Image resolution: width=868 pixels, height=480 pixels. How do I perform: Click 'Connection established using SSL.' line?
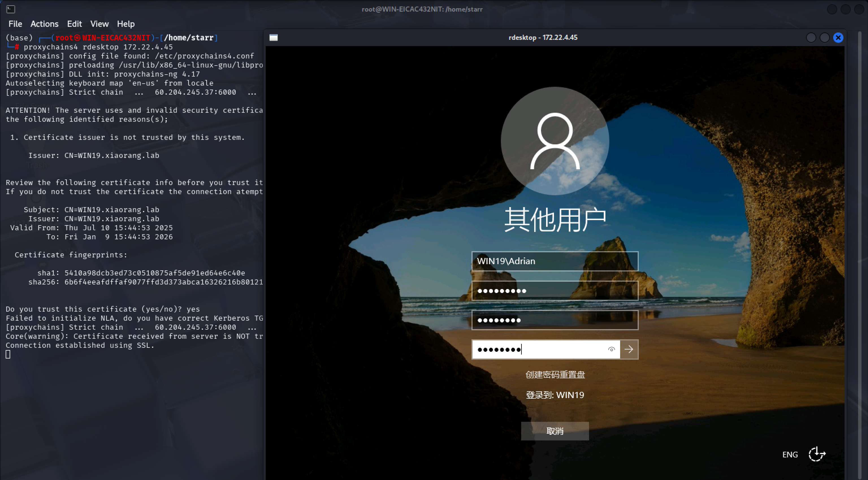(x=80, y=345)
